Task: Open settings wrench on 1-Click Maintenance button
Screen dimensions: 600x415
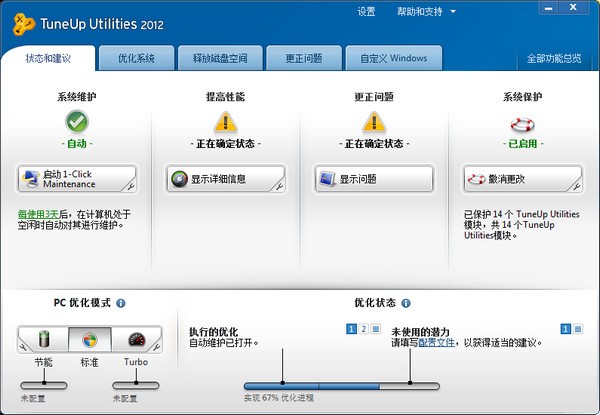Action: tap(130, 187)
